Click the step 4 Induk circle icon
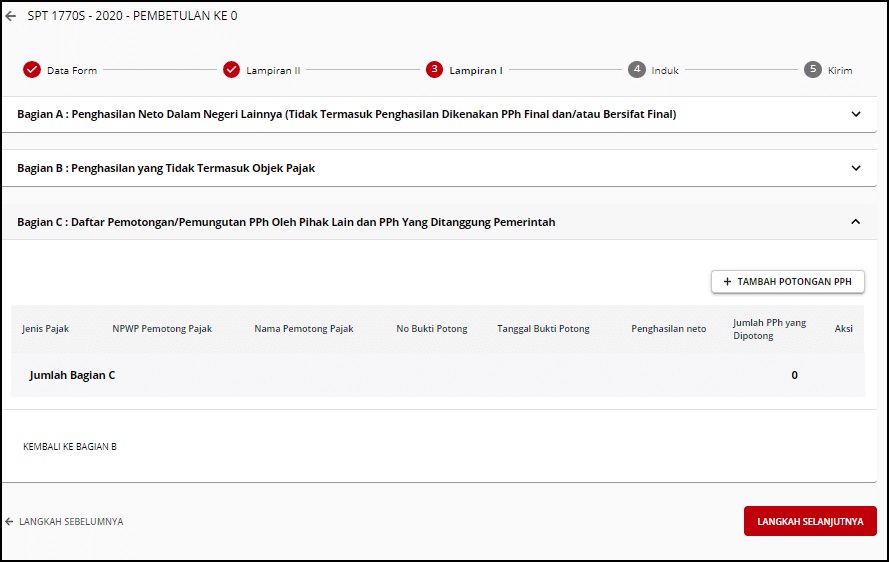Image resolution: width=889 pixels, height=562 pixels. pos(637,70)
